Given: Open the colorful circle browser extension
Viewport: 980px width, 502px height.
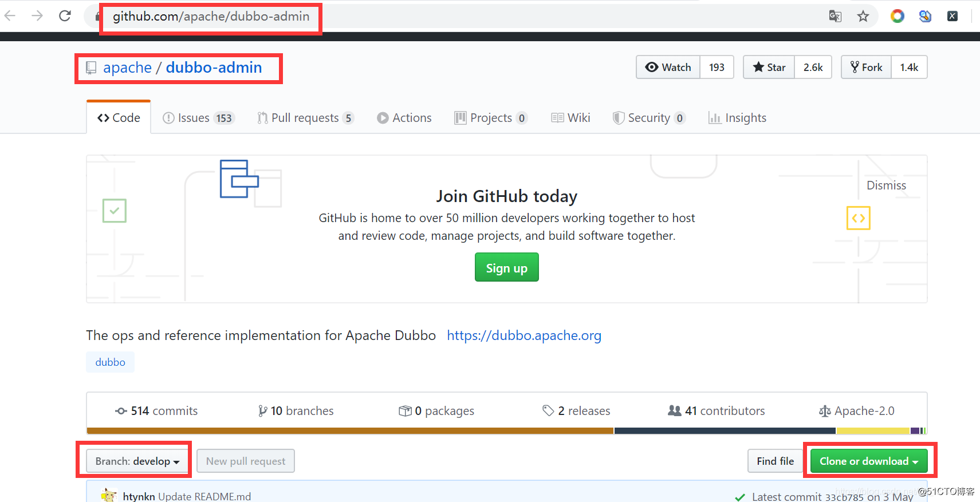Looking at the screenshot, I should click(x=898, y=16).
